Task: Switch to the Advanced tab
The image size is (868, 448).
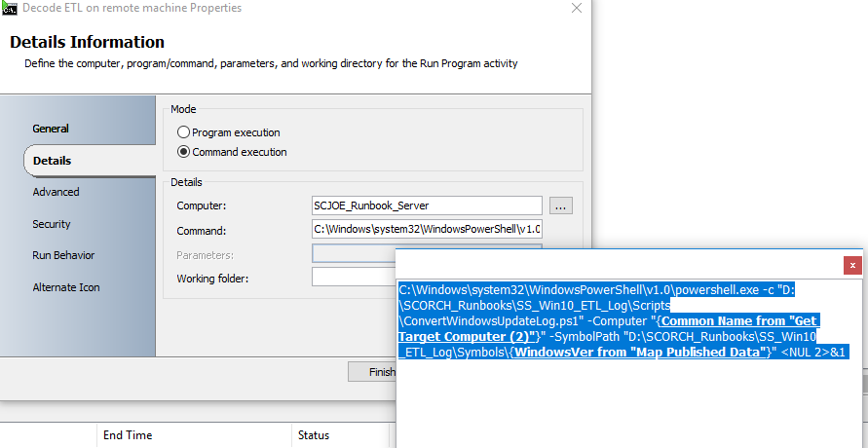Action: 56,192
